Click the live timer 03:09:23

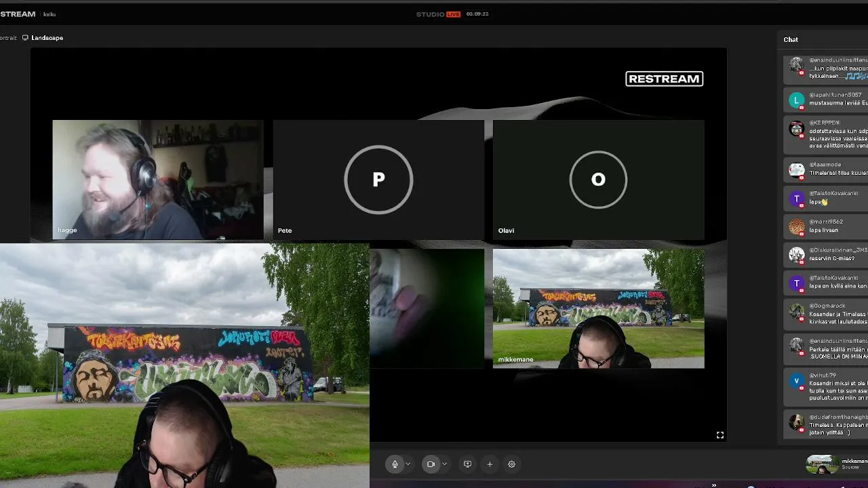click(477, 14)
